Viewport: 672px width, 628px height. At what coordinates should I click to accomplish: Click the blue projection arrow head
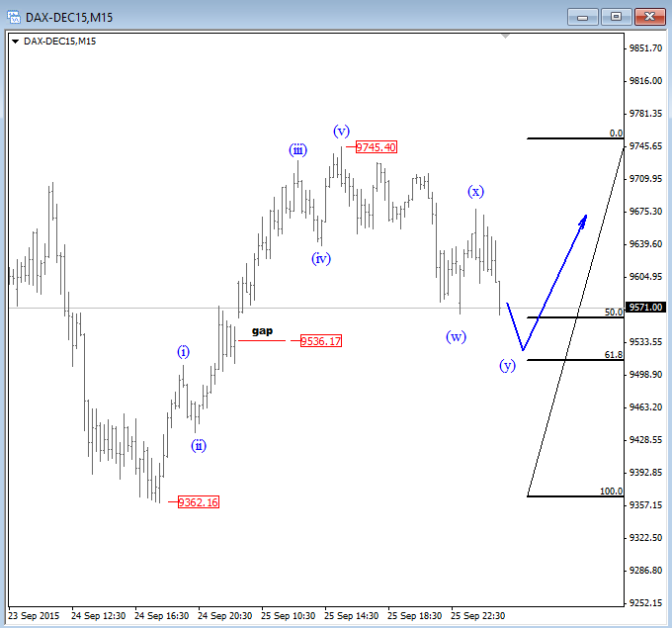tap(584, 219)
